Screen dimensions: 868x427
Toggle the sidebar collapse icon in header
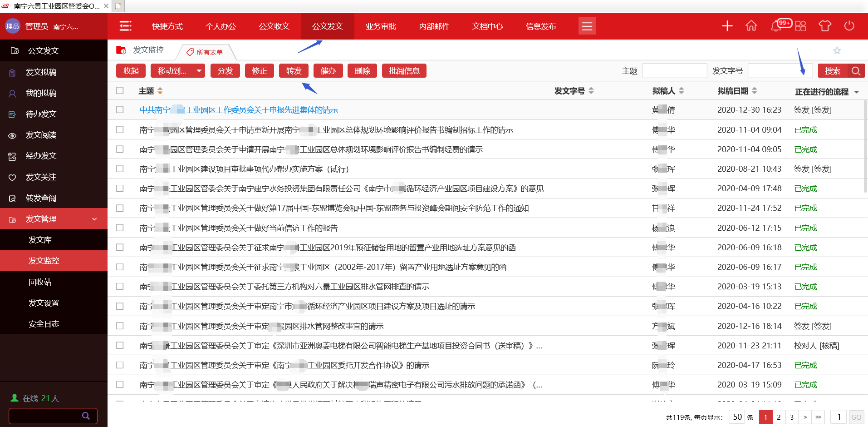pos(125,26)
